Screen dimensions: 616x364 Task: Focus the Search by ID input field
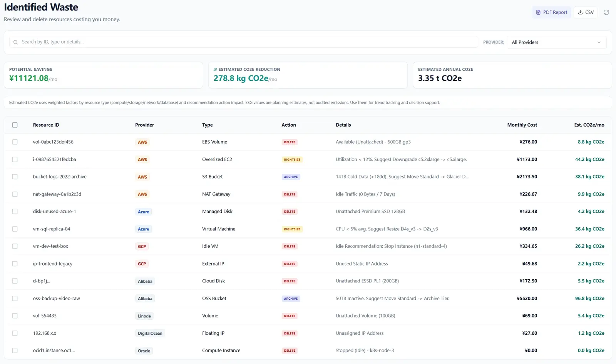(243, 42)
